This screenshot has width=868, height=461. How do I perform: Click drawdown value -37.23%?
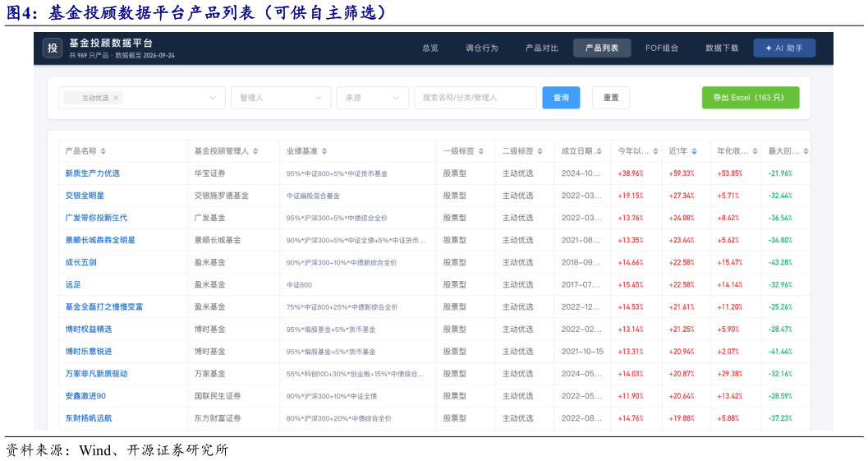pos(780,418)
